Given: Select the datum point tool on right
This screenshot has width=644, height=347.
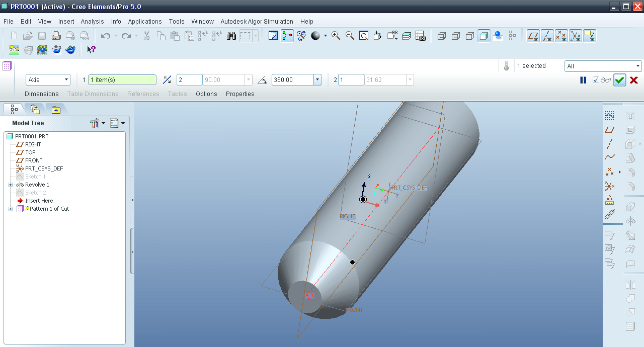Looking at the screenshot, I should pyautogui.click(x=610, y=172).
